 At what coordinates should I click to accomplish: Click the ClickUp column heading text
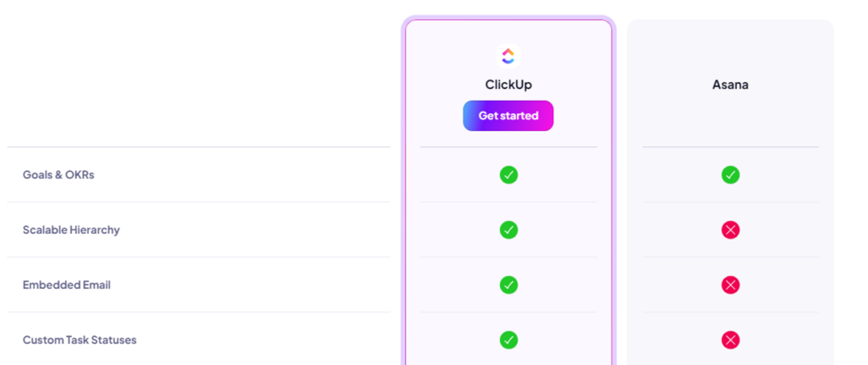(x=508, y=85)
